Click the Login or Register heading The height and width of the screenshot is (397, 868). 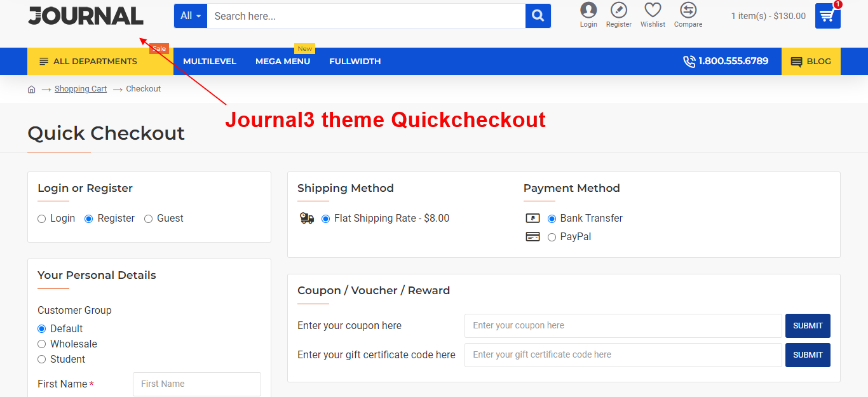tap(85, 188)
